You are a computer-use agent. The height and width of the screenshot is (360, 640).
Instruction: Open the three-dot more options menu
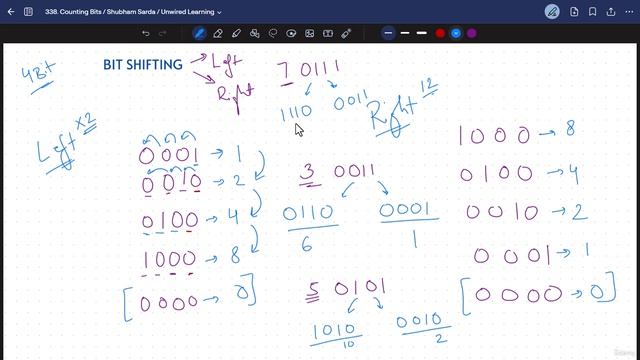tap(629, 12)
